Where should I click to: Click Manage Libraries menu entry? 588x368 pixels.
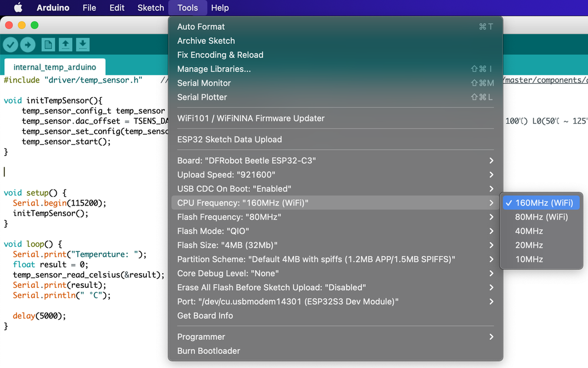pos(214,69)
